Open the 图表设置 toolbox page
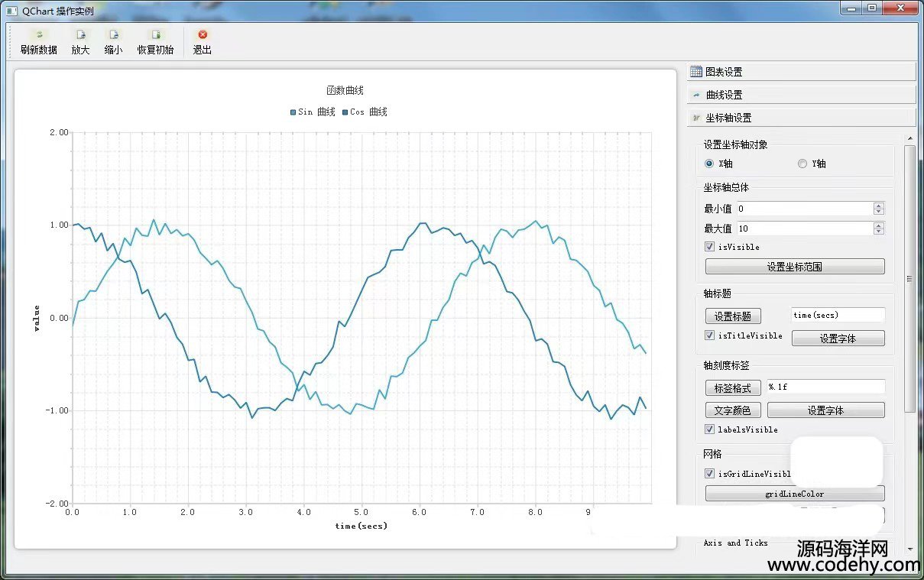 click(802, 72)
